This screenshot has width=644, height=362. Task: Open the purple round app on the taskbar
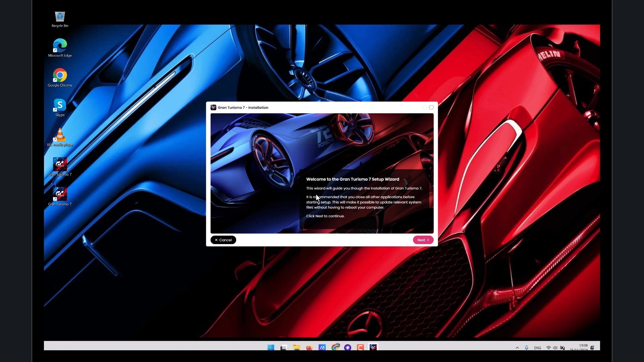[348, 348]
